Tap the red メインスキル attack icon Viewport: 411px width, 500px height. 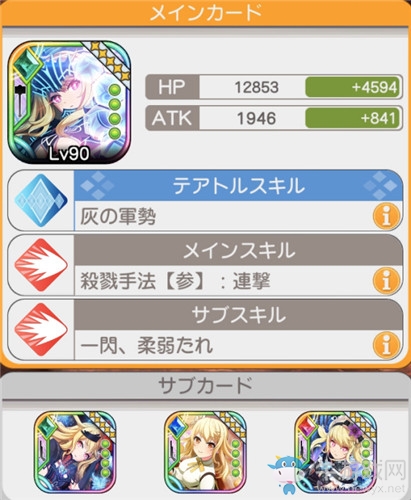[41, 265]
